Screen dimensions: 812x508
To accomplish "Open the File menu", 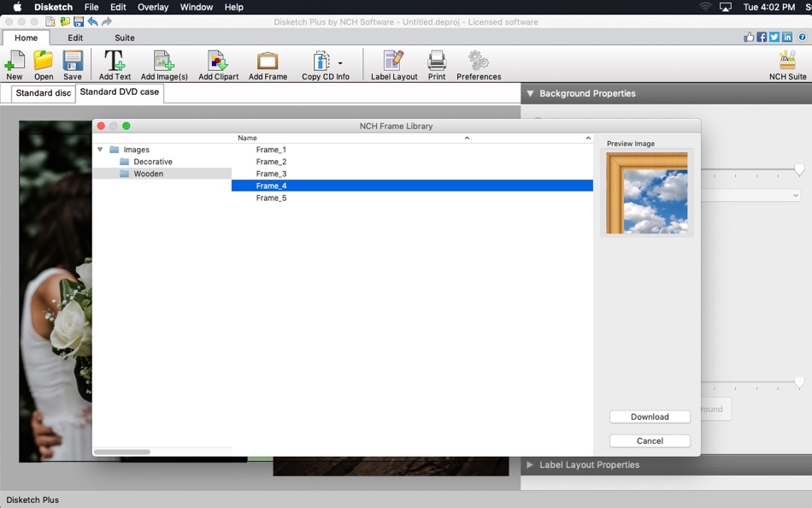I will pyautogui.click(x=91, y=7).
